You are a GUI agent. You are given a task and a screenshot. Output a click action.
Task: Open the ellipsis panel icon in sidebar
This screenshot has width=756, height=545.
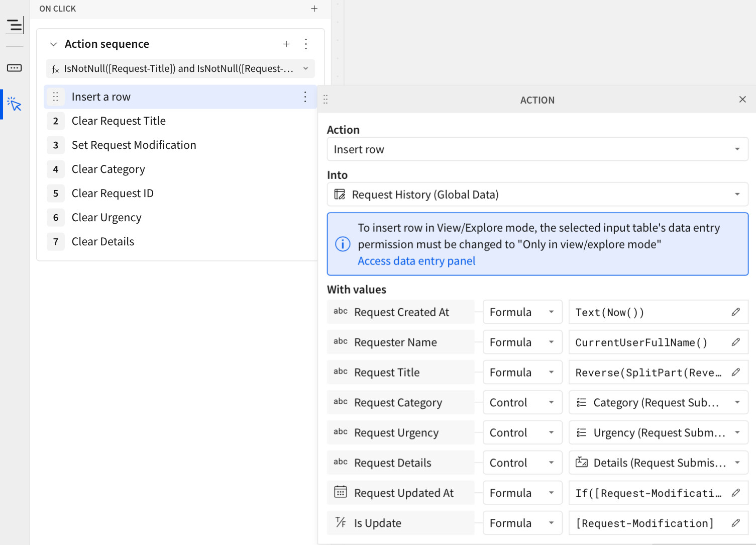click(15, 68)
